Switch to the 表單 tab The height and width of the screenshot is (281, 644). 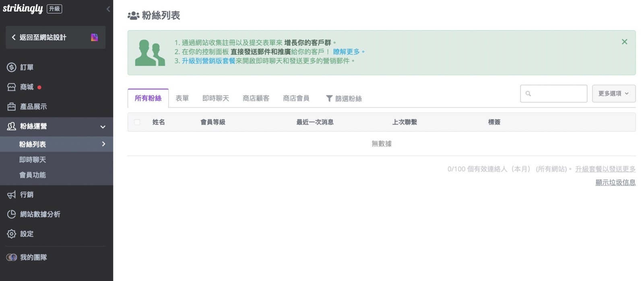tap(182, 98)
